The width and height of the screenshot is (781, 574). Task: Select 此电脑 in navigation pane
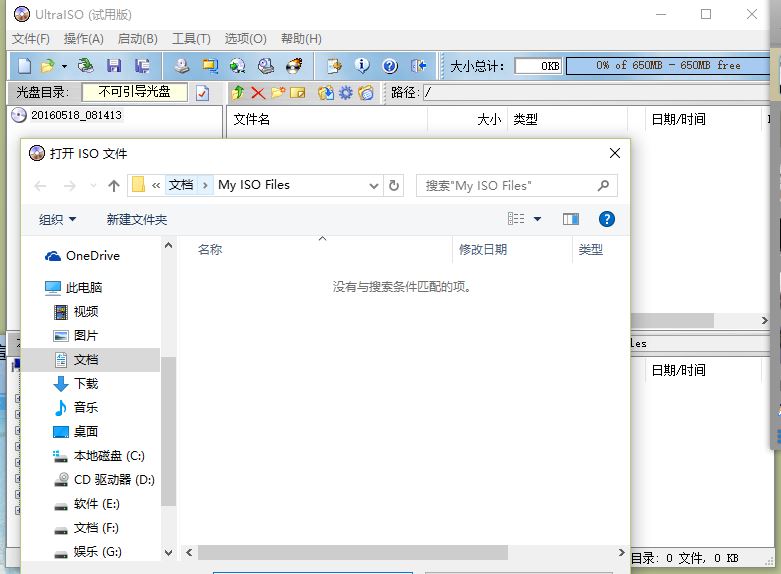pos(73,287)
